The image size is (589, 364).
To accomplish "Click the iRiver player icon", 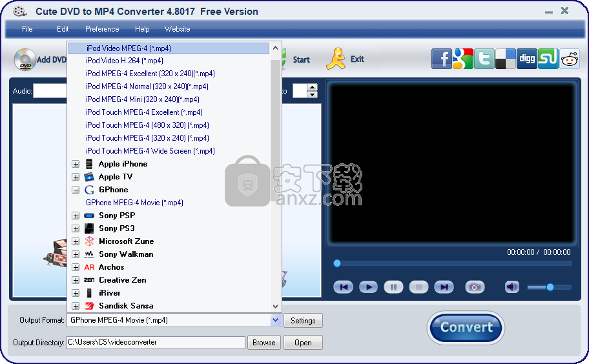I will click(89, 293).
